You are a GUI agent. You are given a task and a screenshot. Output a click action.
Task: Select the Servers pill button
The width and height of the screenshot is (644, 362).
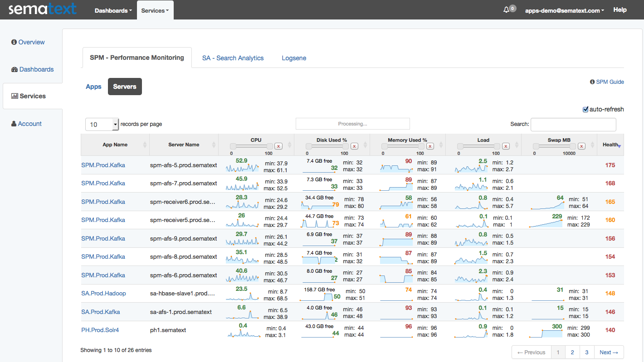pos(125,87)
